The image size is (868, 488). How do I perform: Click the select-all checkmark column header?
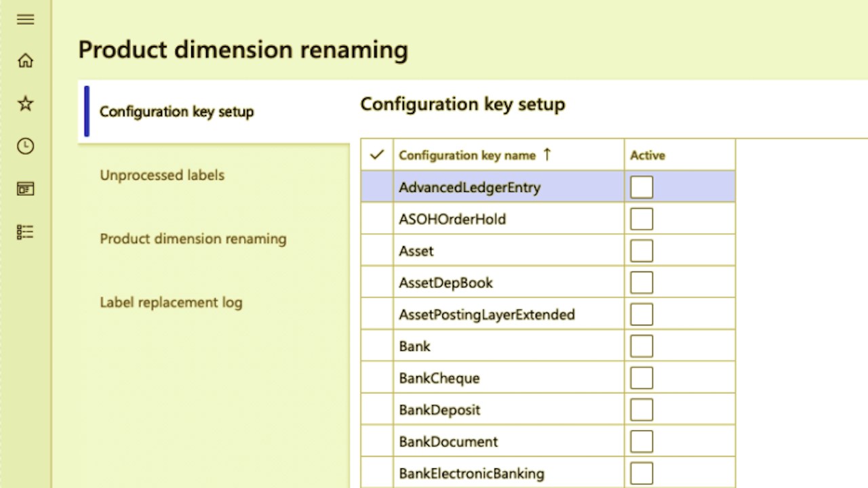click(377, 155)
